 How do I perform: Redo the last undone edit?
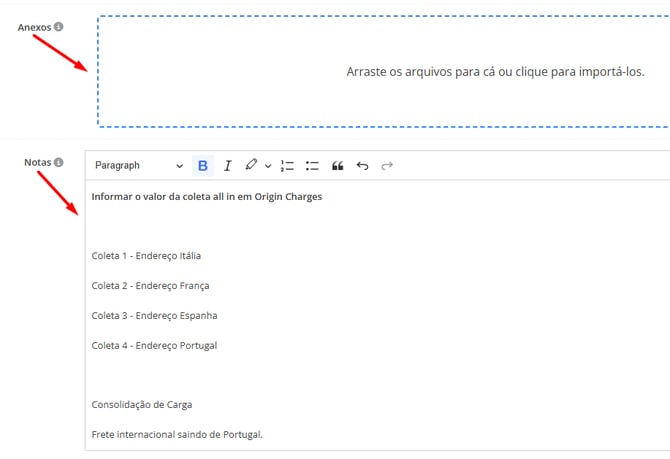(x=387, y=166)
